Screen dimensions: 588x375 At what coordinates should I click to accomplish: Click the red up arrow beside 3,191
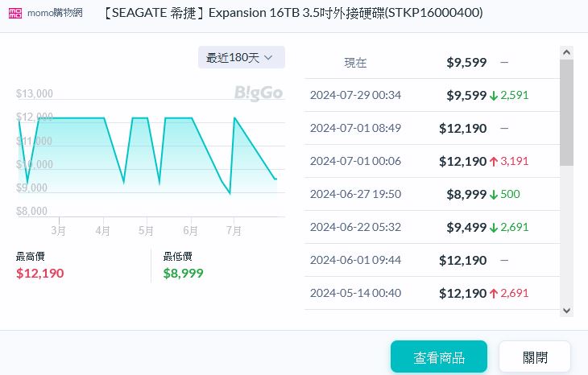pyautogui.click(x=493, y=161)
